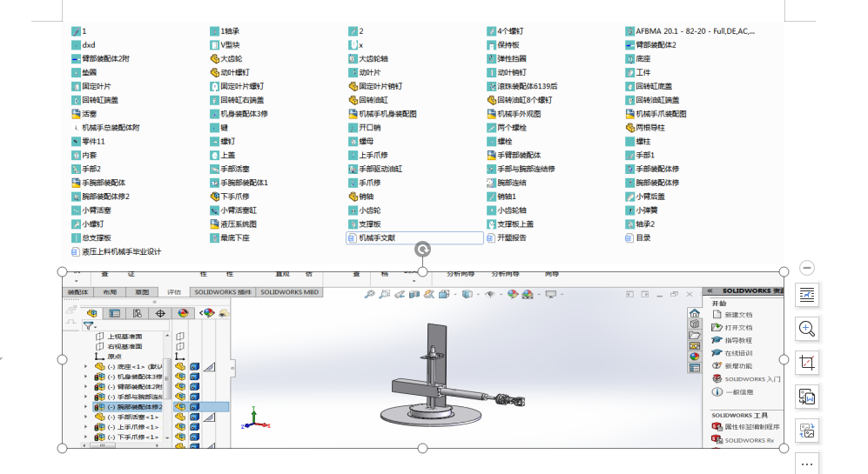
Task: Open SolidWorks task pane home icon
Action: coord(694,314)
